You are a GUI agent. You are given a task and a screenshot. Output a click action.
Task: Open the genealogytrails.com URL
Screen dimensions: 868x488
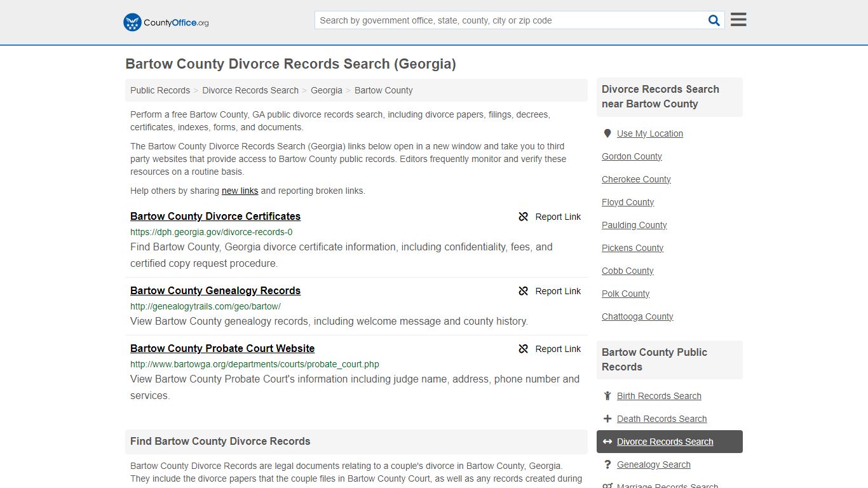tap(205, 306)
